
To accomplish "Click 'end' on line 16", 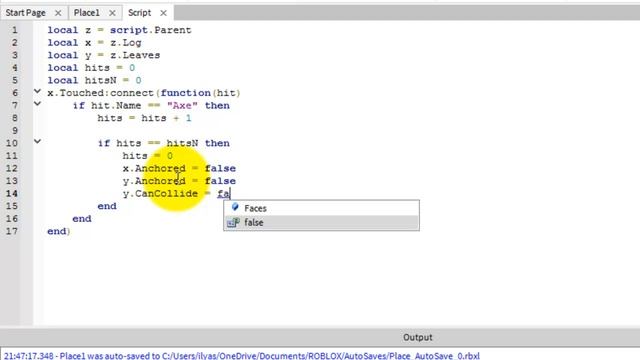I will pyautogui.click(x=82, y=219).
